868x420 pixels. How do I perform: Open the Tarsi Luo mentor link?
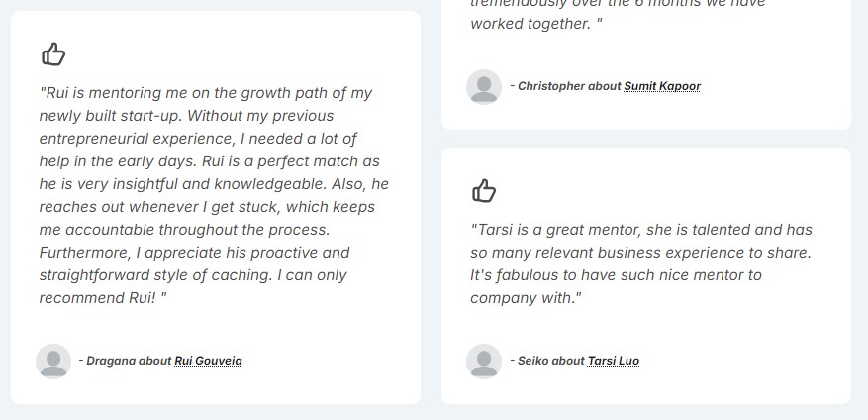(614, 361)
